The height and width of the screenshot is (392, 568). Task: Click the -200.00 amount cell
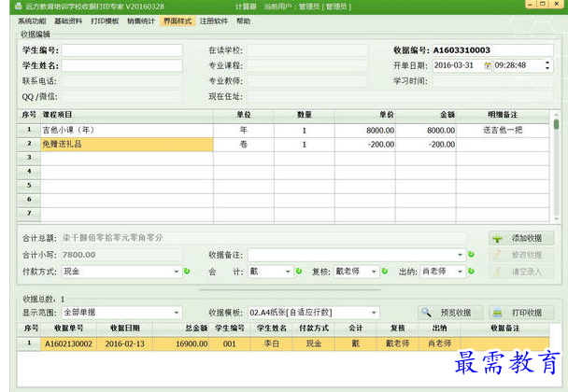tap(426, 144)
